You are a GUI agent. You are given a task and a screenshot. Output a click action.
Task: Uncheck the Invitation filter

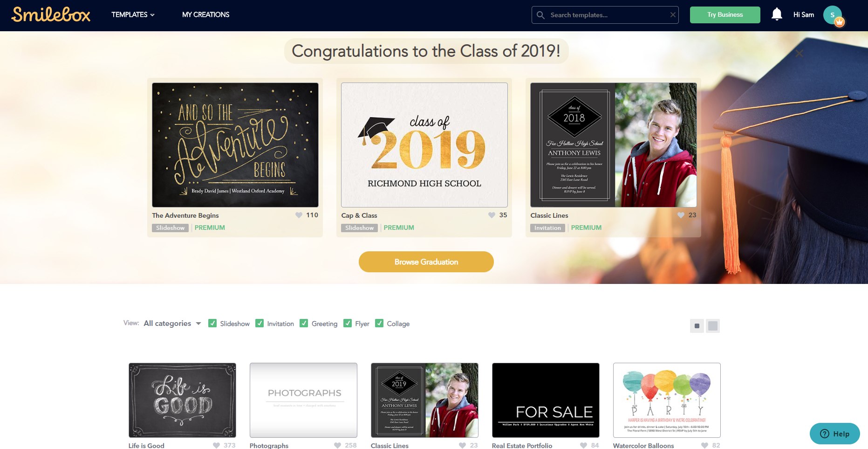pos(260,323)
